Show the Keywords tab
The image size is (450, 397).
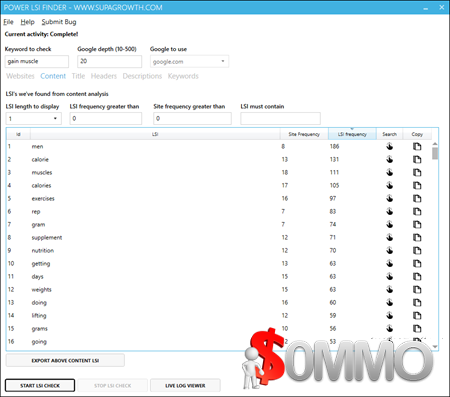click(183, 76)
